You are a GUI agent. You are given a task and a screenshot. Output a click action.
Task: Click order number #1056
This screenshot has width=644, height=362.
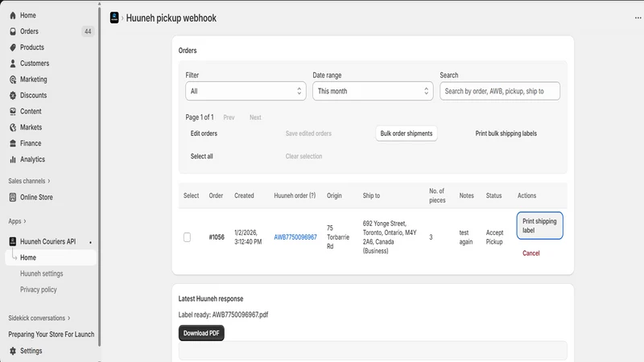tap(217, 237)
